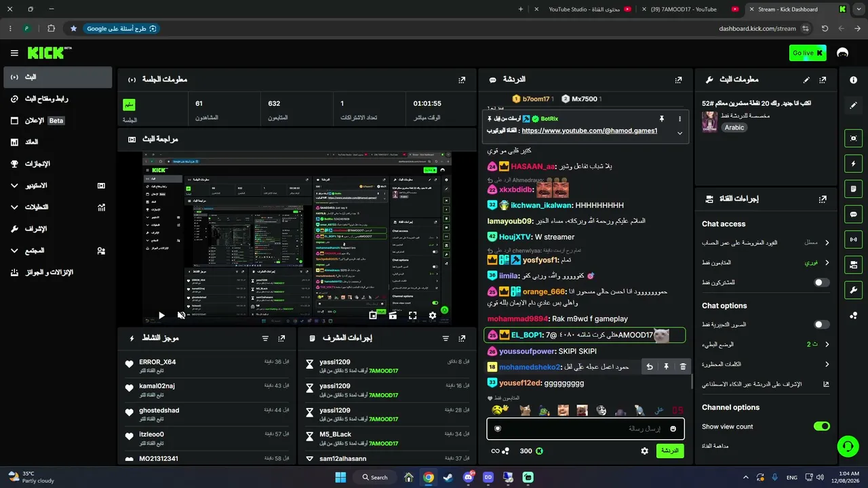The width and height of the screenshot is (868, 488).
Task: Toggle the Show view count switch
Action: pos(821,426)
